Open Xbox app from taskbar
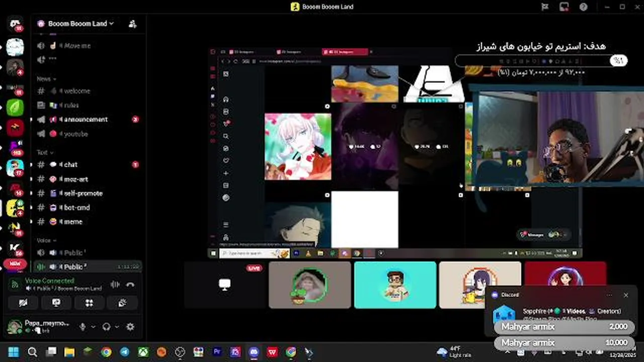Image resolution: width=644 pixels, height=362 pixels. click(143, 352)
